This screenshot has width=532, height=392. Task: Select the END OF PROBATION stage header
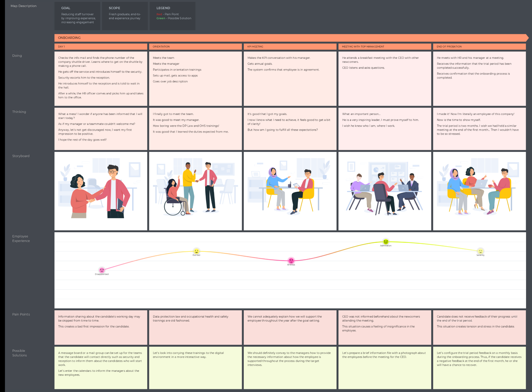tap(479, 47)
